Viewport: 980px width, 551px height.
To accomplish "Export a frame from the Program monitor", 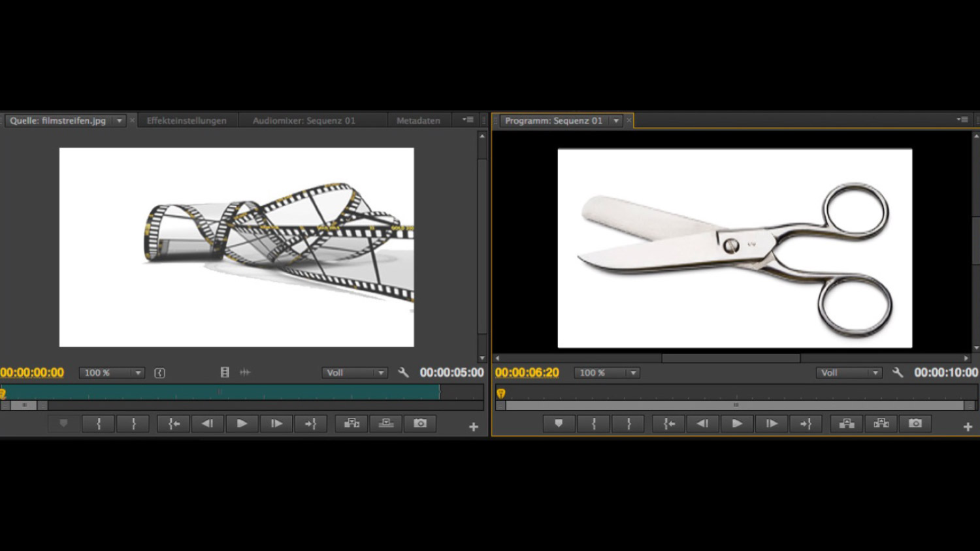I will coord(915,424).
